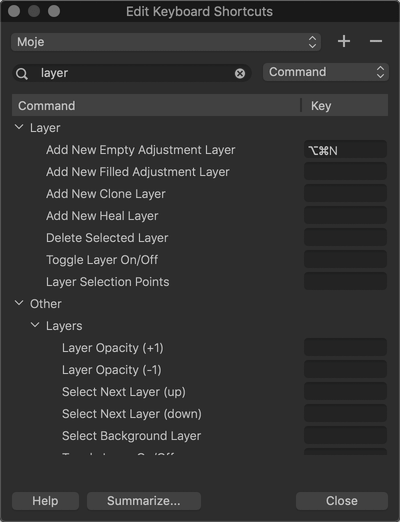Close the shortcuts dialog with Close button
The image size is (400, 522).
click(342, 501)
